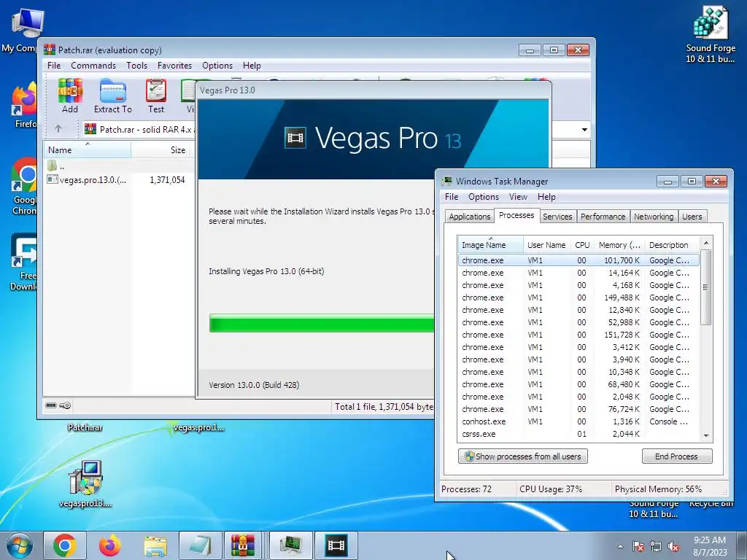
Task: Click the Add icon in WinRAR toolbar
Action: point(70,96)
